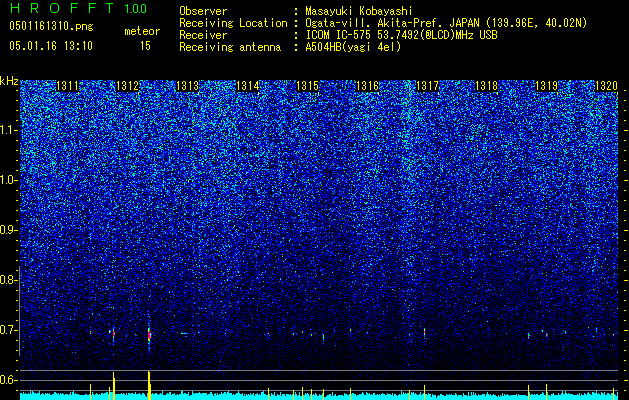Screen dimensions: 629x400
Task: Click the tallest yellow intensity bar under the 1317 label
Action: [x=424, y=392]
